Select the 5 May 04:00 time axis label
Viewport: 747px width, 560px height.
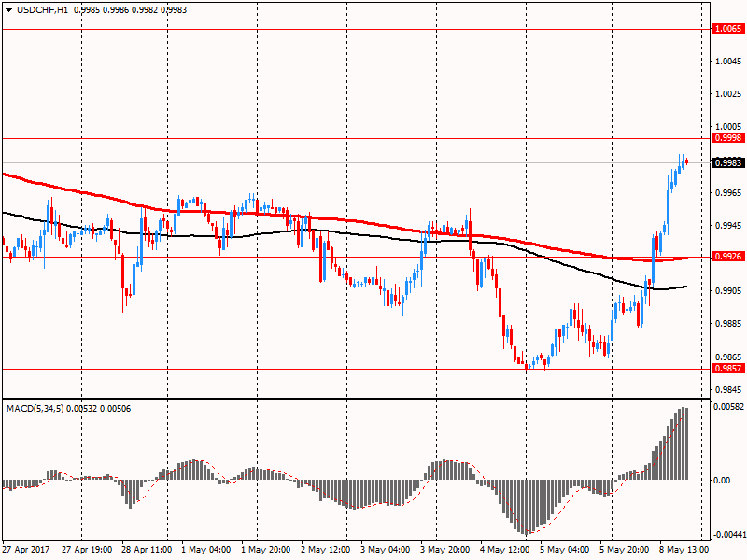565,550
